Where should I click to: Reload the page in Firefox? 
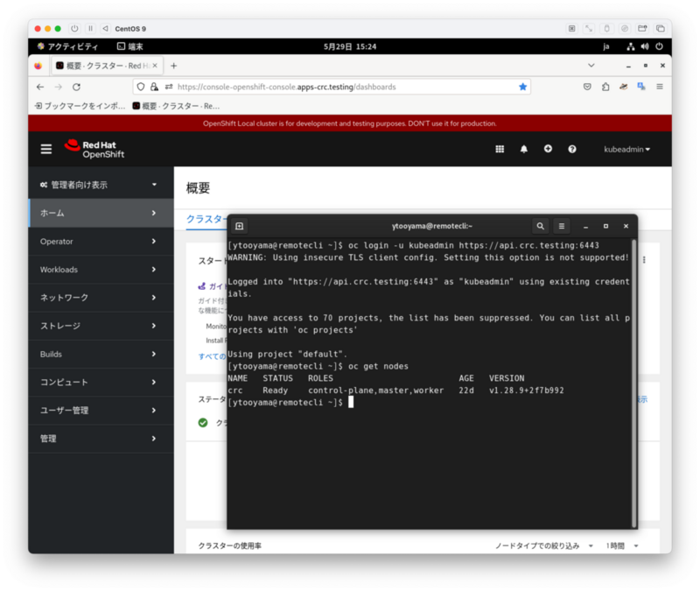click(x=76, y=87)
